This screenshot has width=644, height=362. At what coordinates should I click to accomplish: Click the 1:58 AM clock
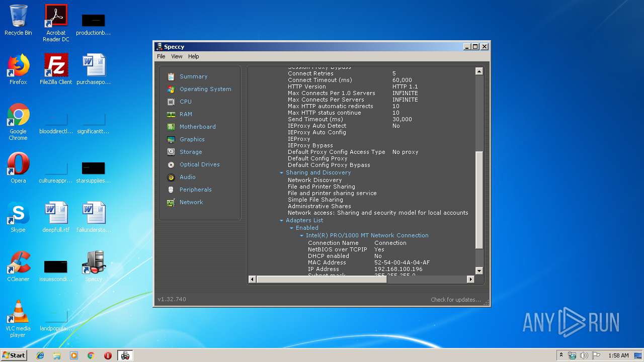coord(618,355)
